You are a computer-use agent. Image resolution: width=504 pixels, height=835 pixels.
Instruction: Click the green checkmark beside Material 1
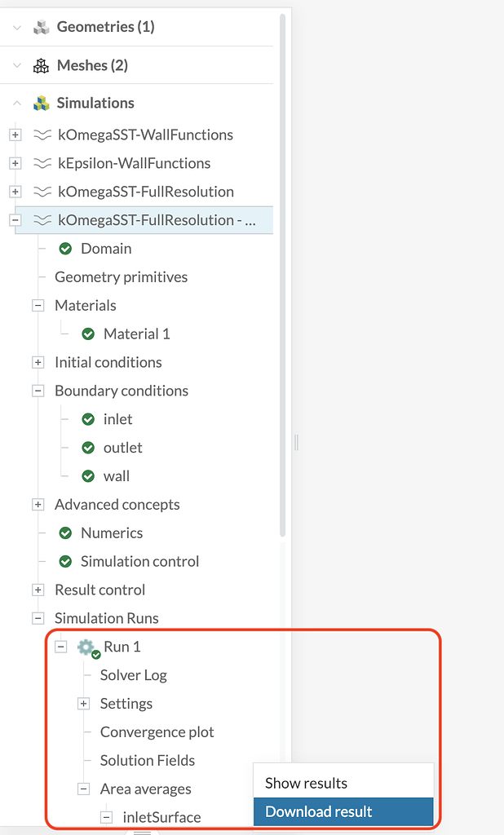point(88,334)
